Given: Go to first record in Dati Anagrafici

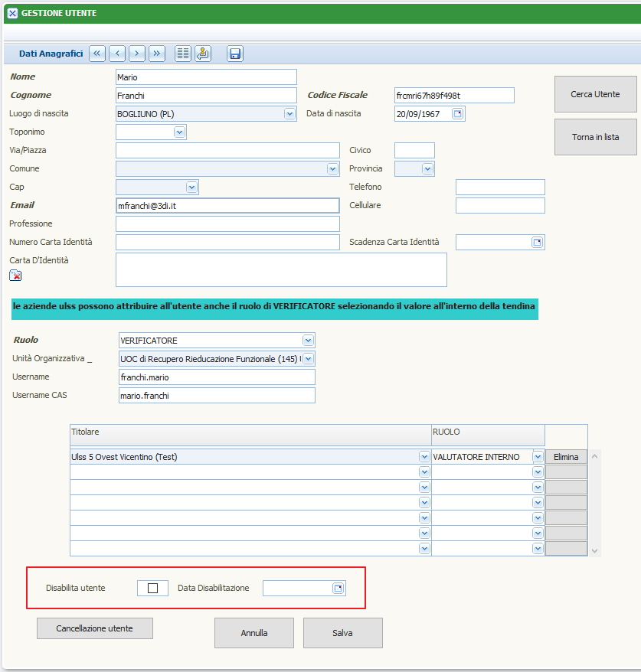Looking at the screenshot, I should click(x=97, y=54).
